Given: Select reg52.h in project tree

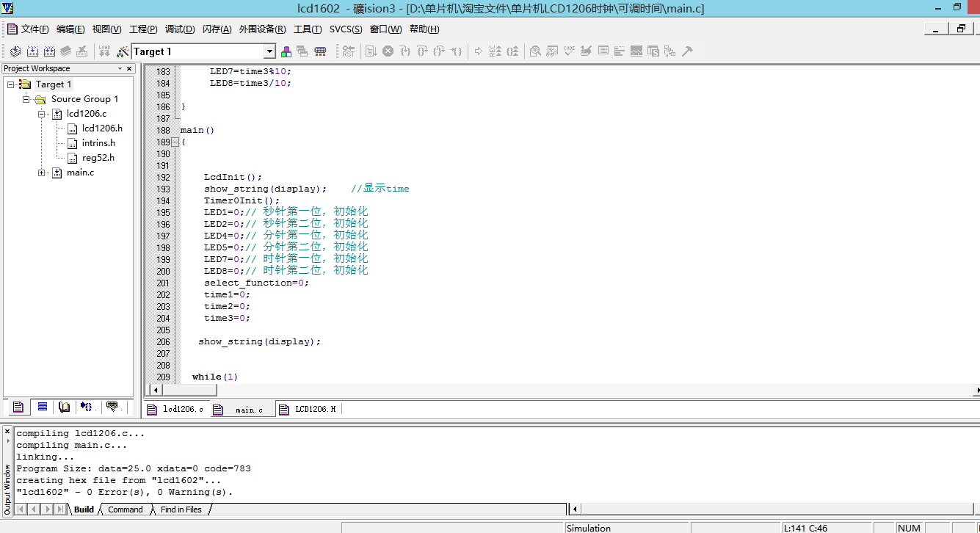Looking at the screenshot, I should coord(98,158).
